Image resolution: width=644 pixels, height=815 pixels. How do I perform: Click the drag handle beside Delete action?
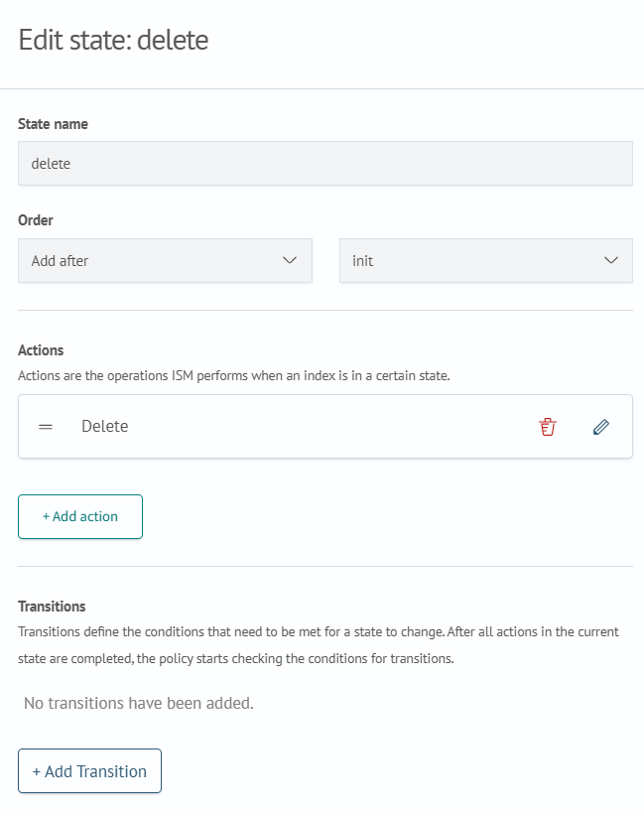coord(46,427)
